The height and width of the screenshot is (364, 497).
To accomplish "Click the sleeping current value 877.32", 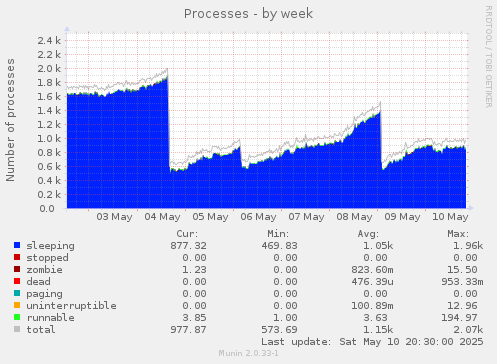I will pos(189,246).
